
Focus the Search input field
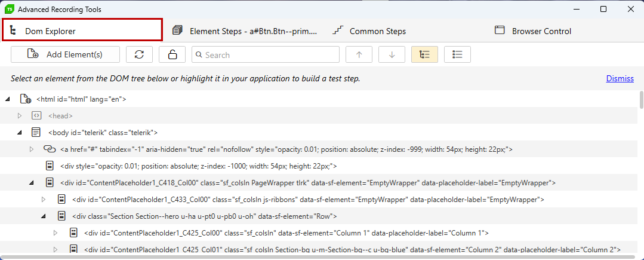(x=266, y=54)
